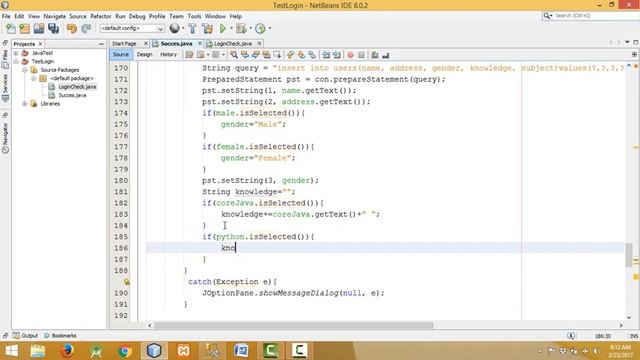Expand the Libraries node
The width and height of the screenshot is (640, 360).
(x=25, y=104)
